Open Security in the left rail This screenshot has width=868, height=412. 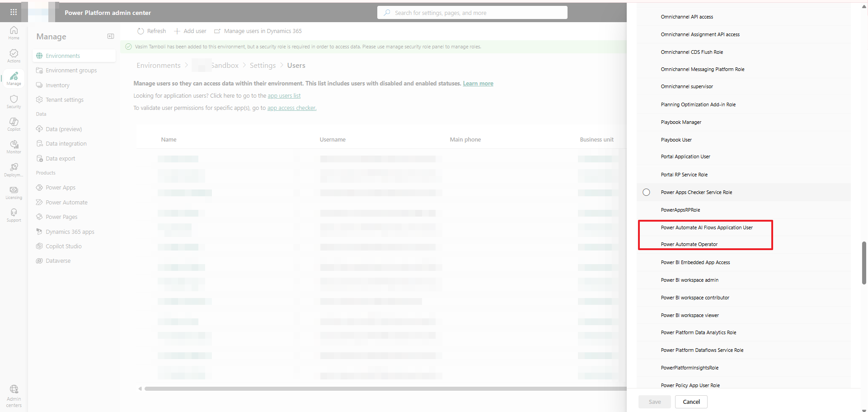point(14,101)
